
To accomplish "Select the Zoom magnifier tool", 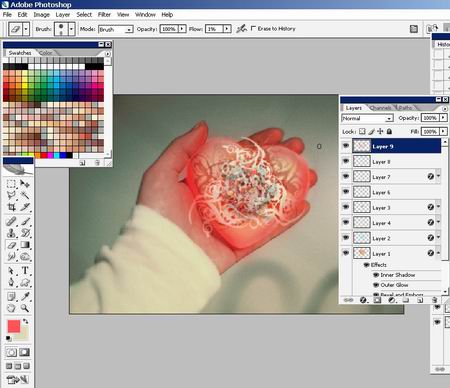I will tap(25, 308).
